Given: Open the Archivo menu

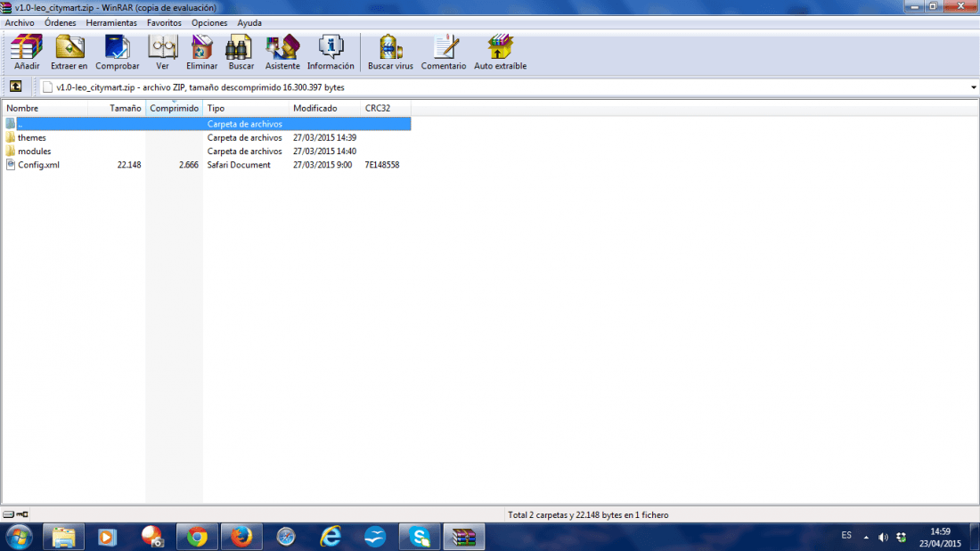Looking at the screenshot, I should [20, 22].
